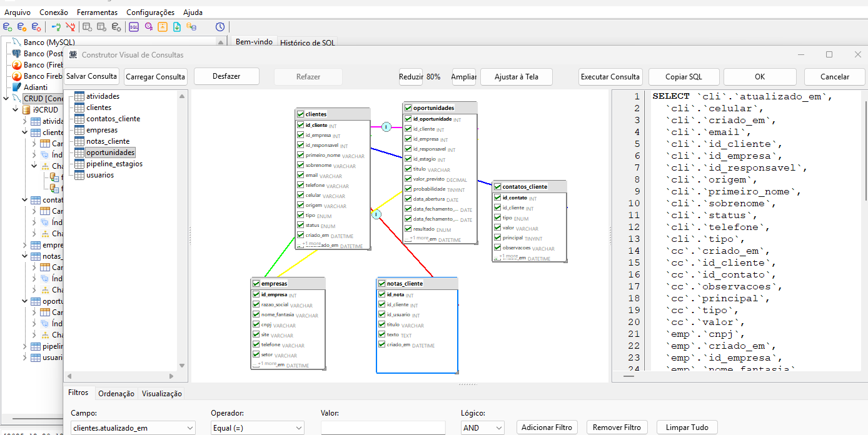Click the delete connection toolbar icon

[x=36, y=27]
